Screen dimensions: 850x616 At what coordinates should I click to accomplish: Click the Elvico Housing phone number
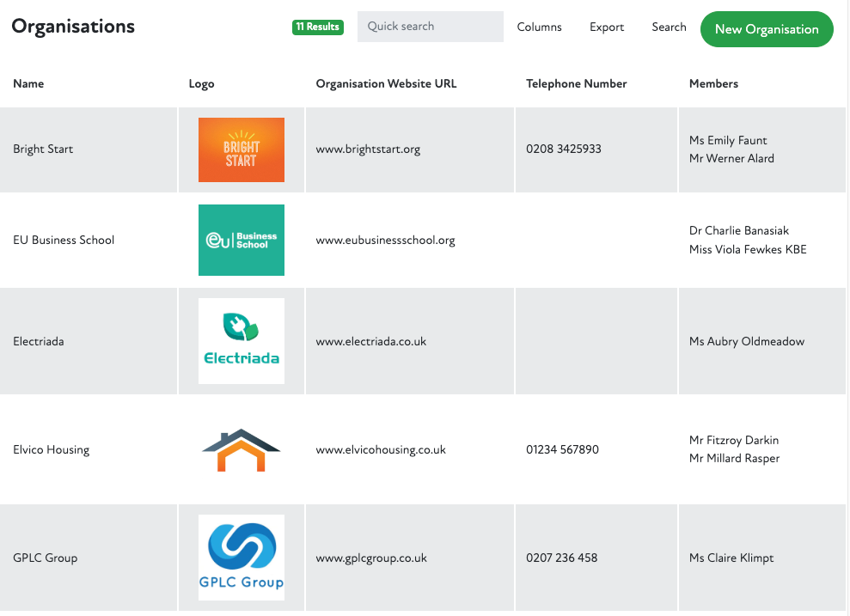coord(562,450)
